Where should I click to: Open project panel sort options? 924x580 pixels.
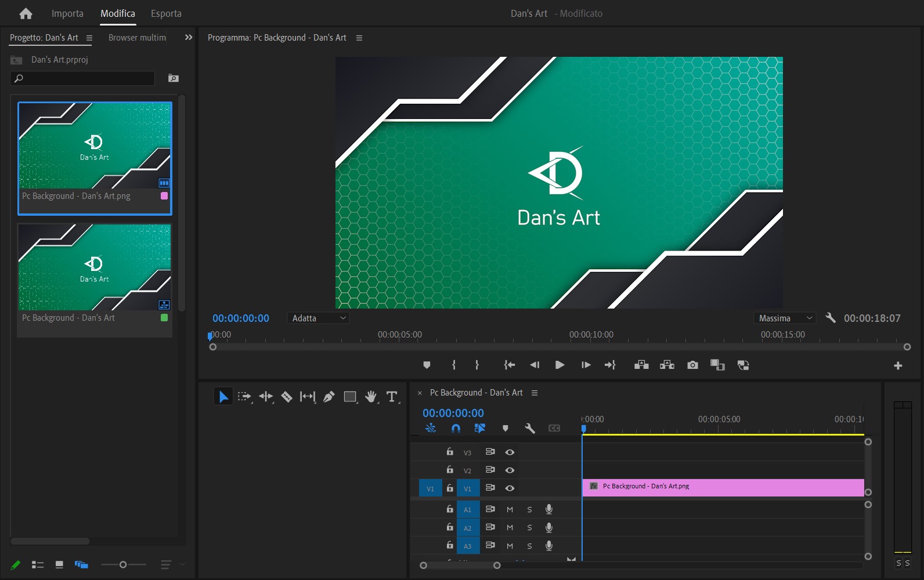(166, 564)
